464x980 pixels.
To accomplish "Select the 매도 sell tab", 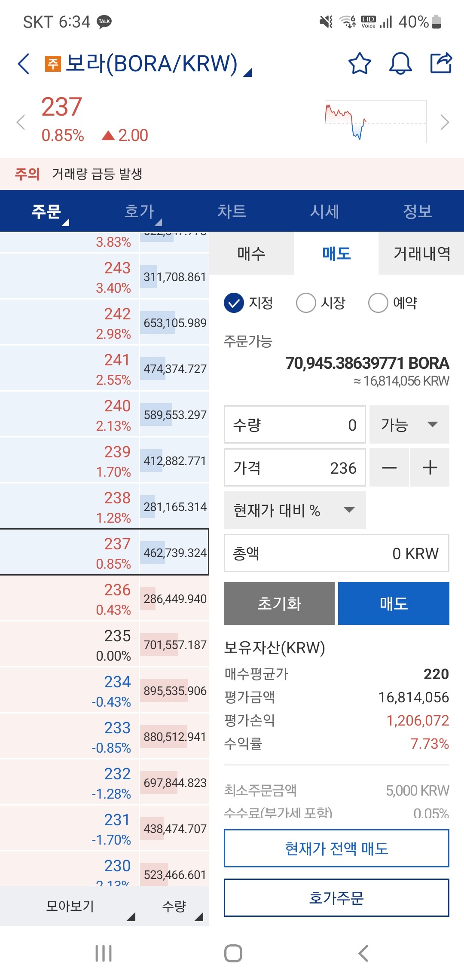I will pos(336,253).
